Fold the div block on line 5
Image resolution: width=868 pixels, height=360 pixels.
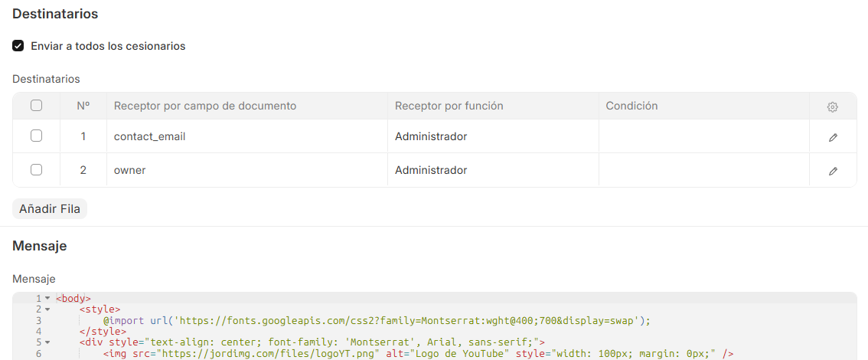(47, 342)
